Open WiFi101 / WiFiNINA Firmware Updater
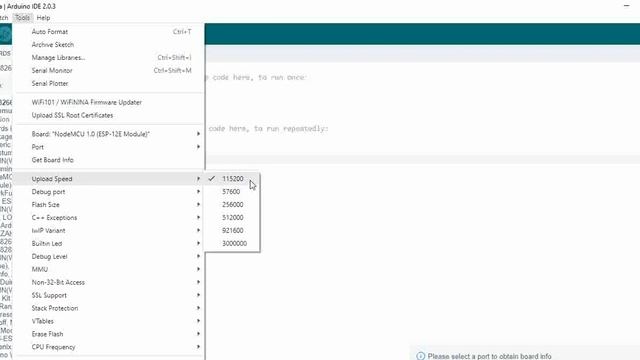Screen dimensions: 640x360 tap(108, 102)
